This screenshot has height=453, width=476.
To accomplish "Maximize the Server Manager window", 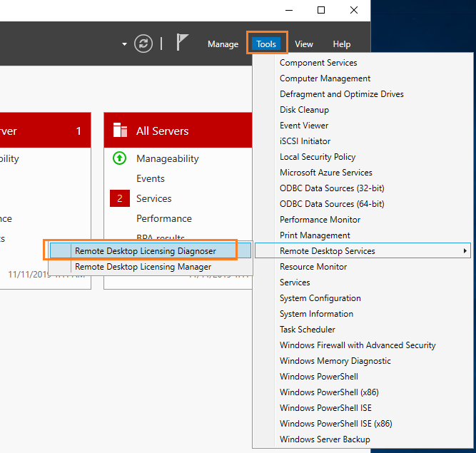I will tap(321, 10).
